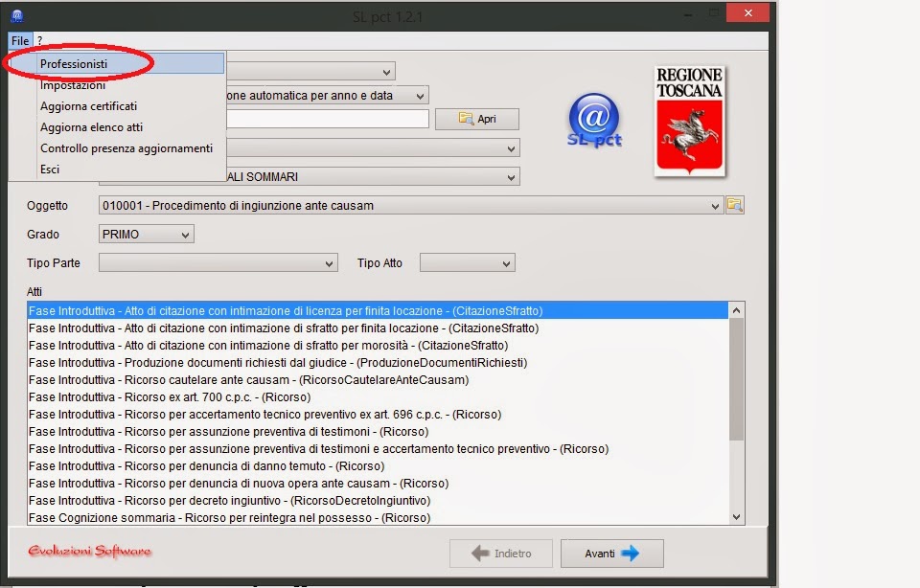Select 'Ricorso per reintegra nel possesso' row
This screenshot has width=920, height=588.
click(x=378, y=518)
